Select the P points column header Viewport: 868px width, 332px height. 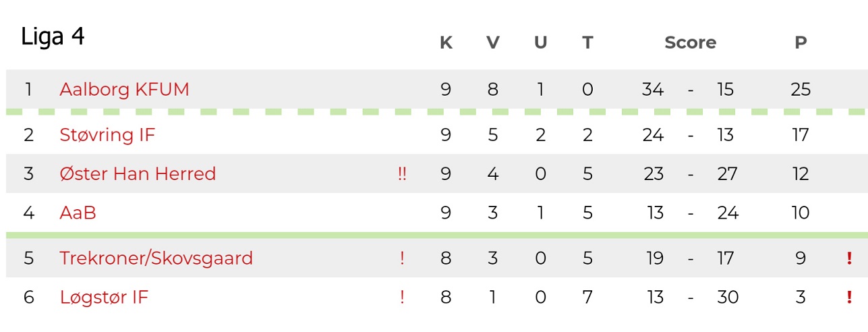point(801,43)
